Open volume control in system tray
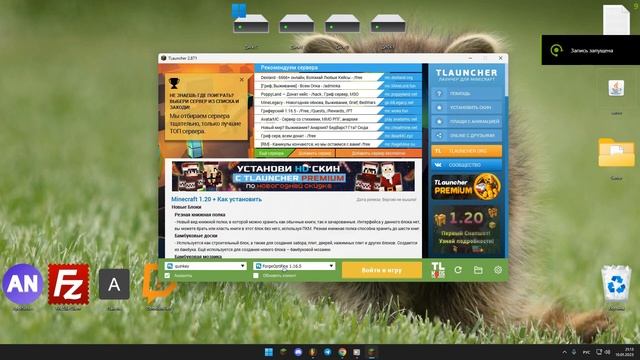640x360 pixels. pyautogui.click(x=607, y=352)
